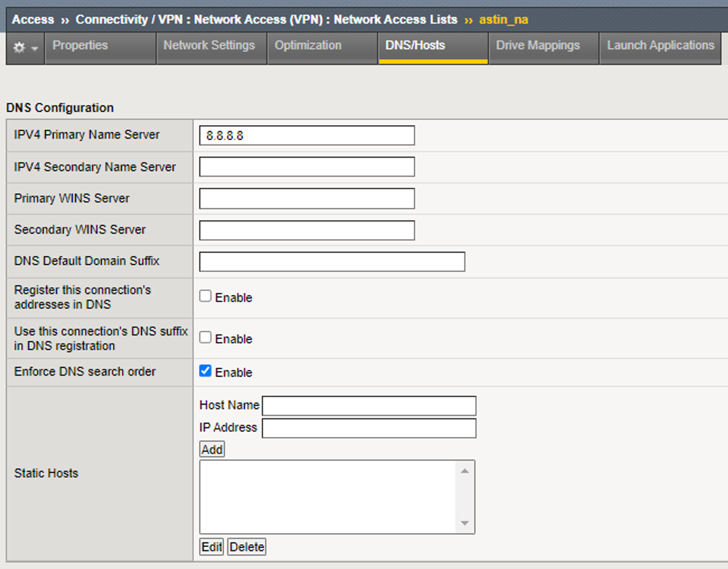The width and height of the screenshot is (728, 569).
Task: Select the Drive Mappings tab
Action: 538,45
